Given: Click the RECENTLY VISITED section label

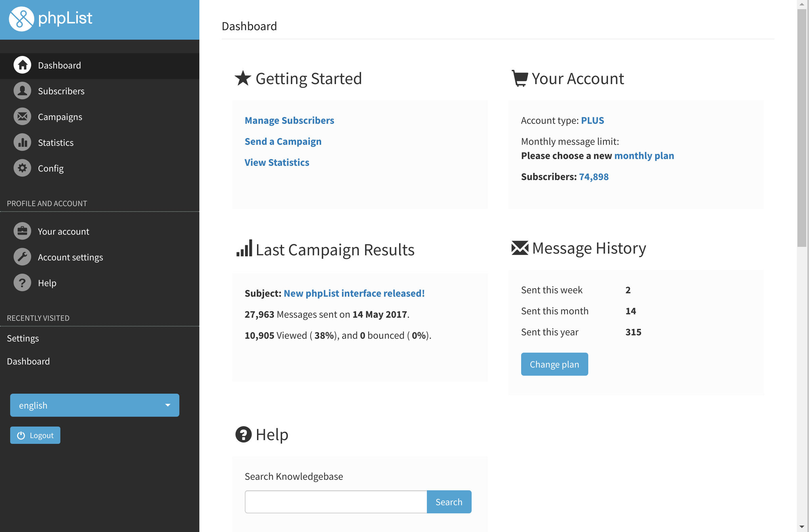Looking at the screenshot, I should [38, 318].
